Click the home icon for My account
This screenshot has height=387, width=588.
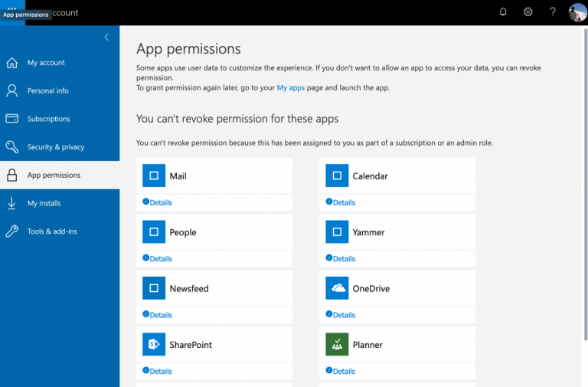[12, 63]
